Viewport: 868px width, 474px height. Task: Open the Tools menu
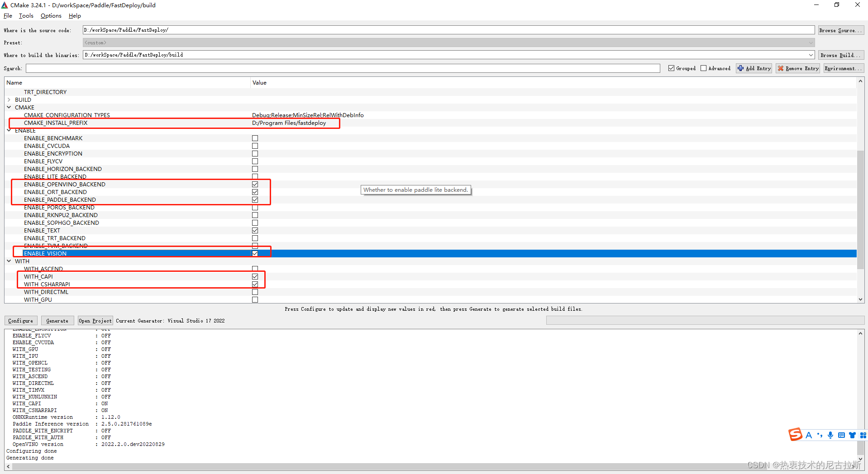[x=26, y=16]
